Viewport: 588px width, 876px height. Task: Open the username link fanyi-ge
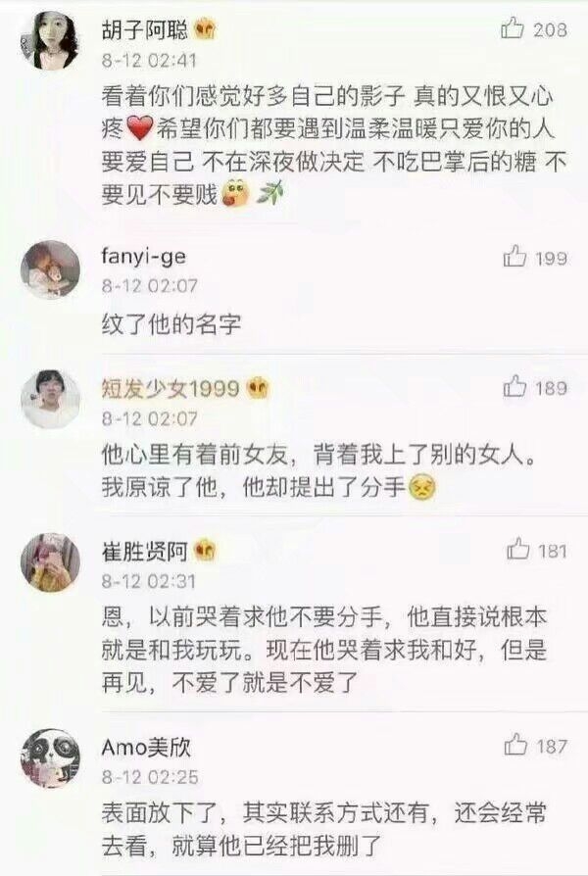144,257
